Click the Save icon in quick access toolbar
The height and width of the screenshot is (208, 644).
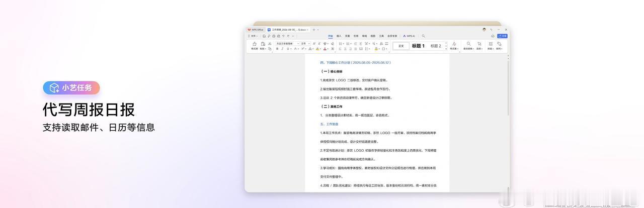click(x=264, y=36)
